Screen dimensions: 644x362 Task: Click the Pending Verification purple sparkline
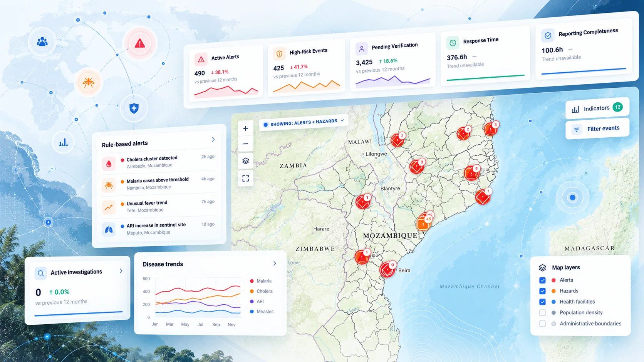393,81
